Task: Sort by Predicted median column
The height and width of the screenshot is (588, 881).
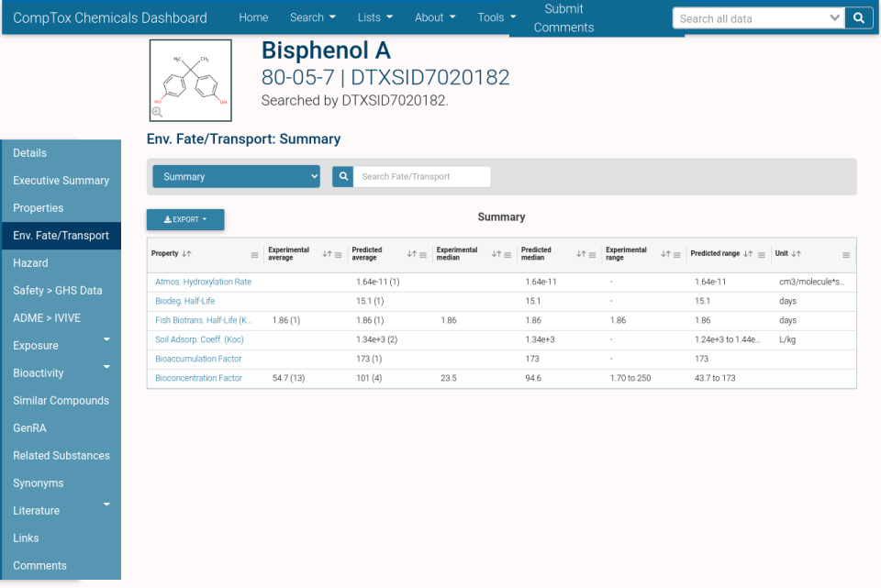Action: (581, 254)
